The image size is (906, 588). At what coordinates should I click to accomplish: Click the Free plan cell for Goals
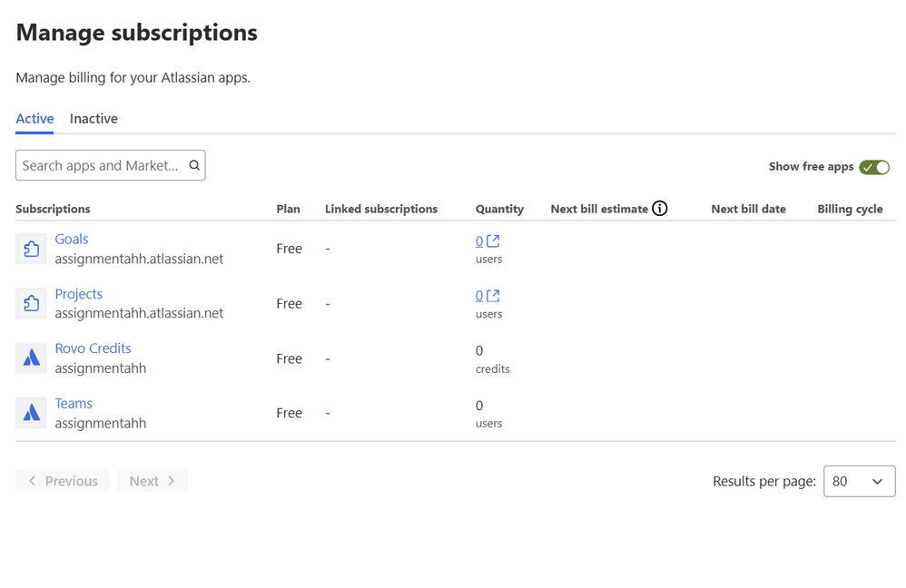289,249
